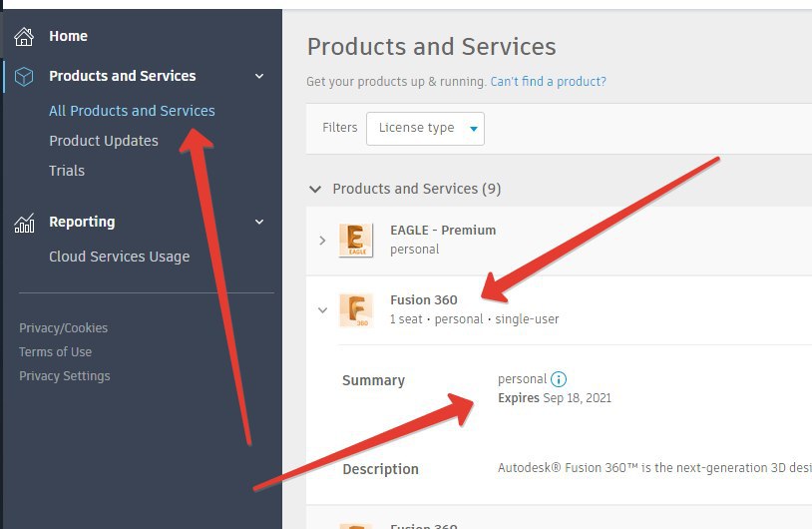The width and height of the screenshot is (812, 529).
Task: Click the Fusion 360 product icon
Action: (356, 310)
